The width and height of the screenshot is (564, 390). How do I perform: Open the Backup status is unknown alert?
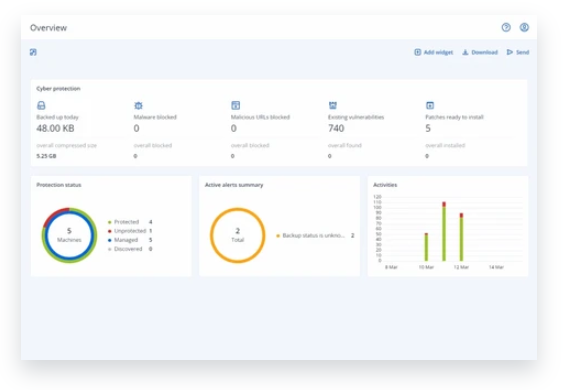[x=315, y=236]
